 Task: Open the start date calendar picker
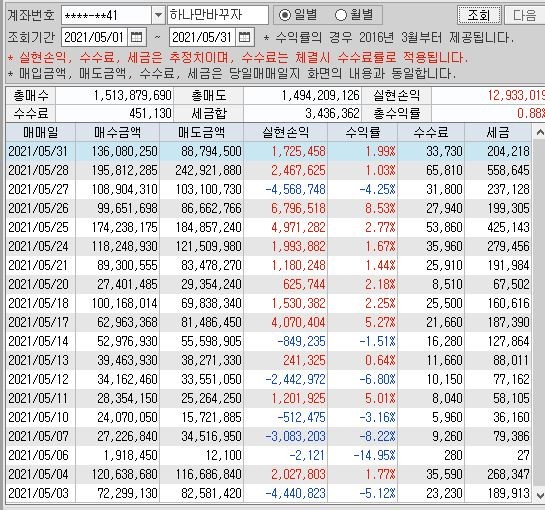tap(136, 37)
